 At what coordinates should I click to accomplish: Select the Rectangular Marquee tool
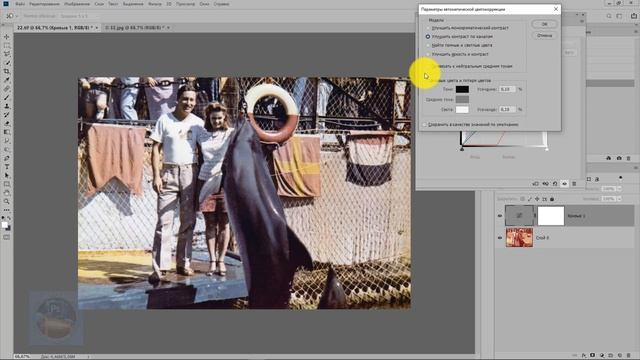point(7,45)
